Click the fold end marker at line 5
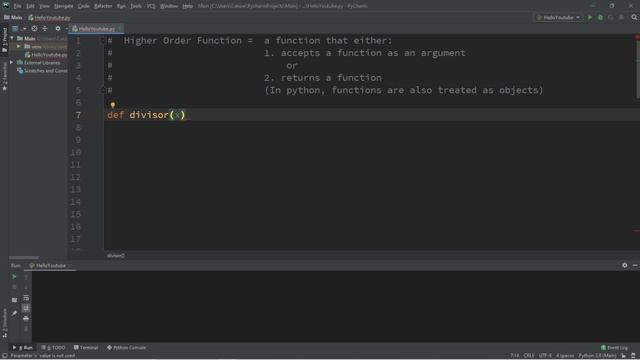Screen dimensions: 640x360 103,90
